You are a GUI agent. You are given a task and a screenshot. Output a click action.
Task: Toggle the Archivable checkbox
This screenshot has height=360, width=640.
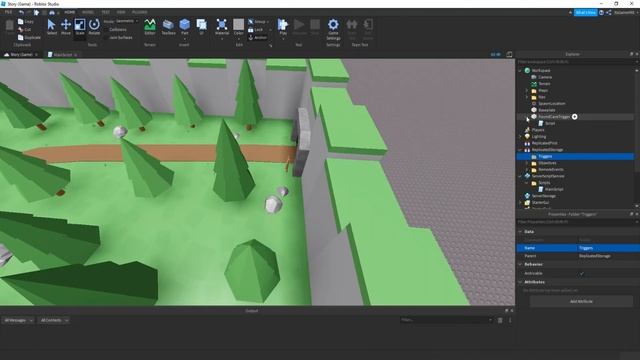click(x=582, y=273)
